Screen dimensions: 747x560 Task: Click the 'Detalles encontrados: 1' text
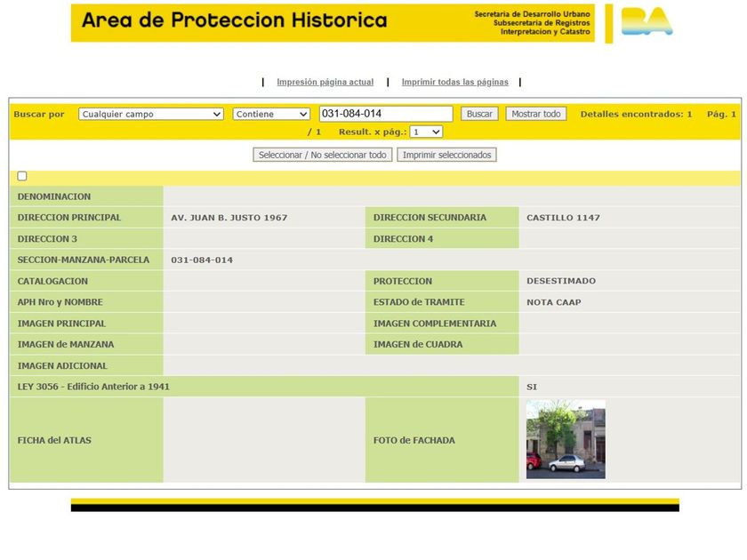tap(636, 115)
